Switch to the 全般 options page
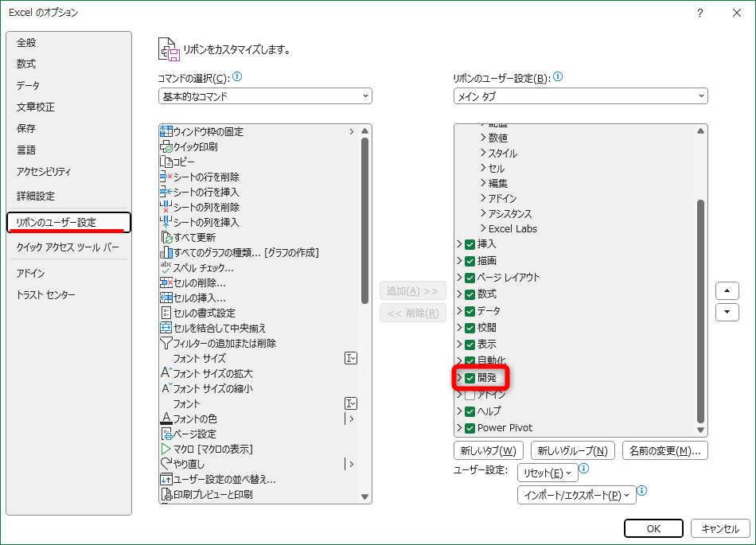Viewport: 756px width, 545px height. pos(30,43)
